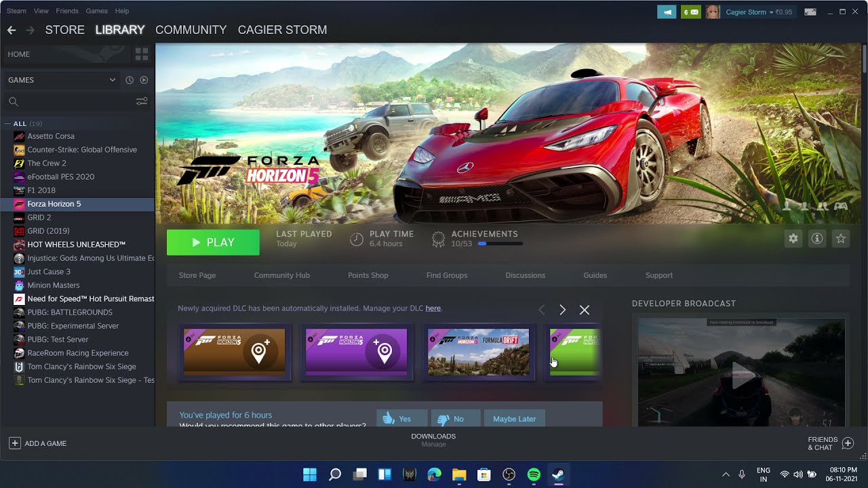This screenshot has height=488, width=868.
Task: Open the Guides link
Action: click(x=595, y=275)
